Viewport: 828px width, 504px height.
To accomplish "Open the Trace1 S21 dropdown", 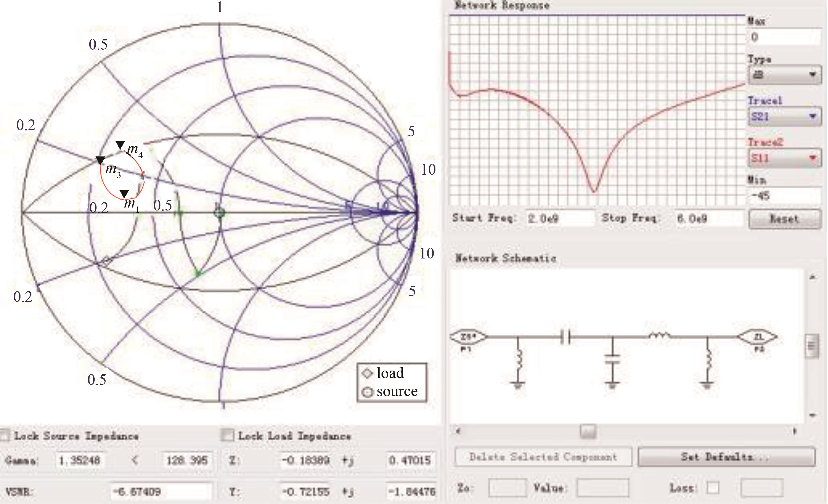I will coord(785,117).
